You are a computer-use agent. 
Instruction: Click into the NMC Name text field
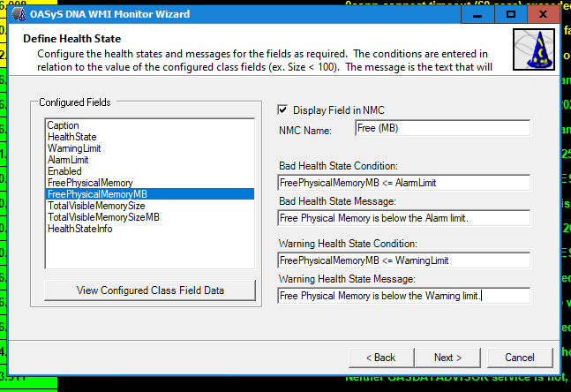click(x=442, y=129)
